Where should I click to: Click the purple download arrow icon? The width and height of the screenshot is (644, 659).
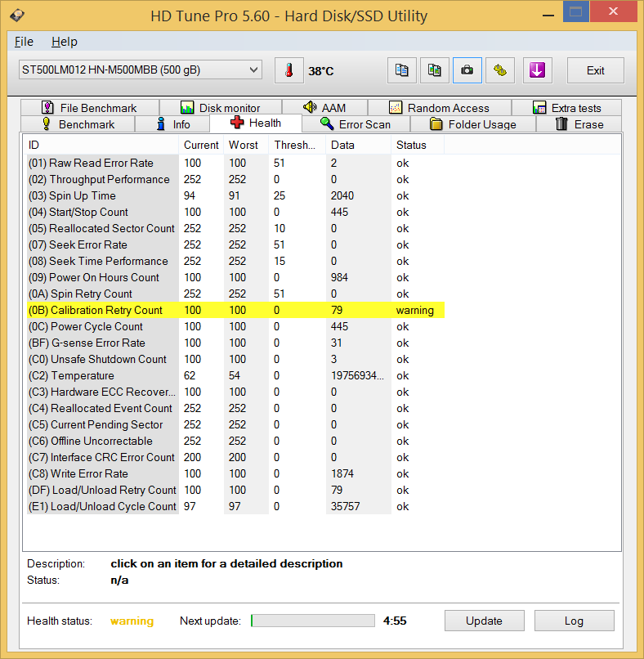point(537,70)
